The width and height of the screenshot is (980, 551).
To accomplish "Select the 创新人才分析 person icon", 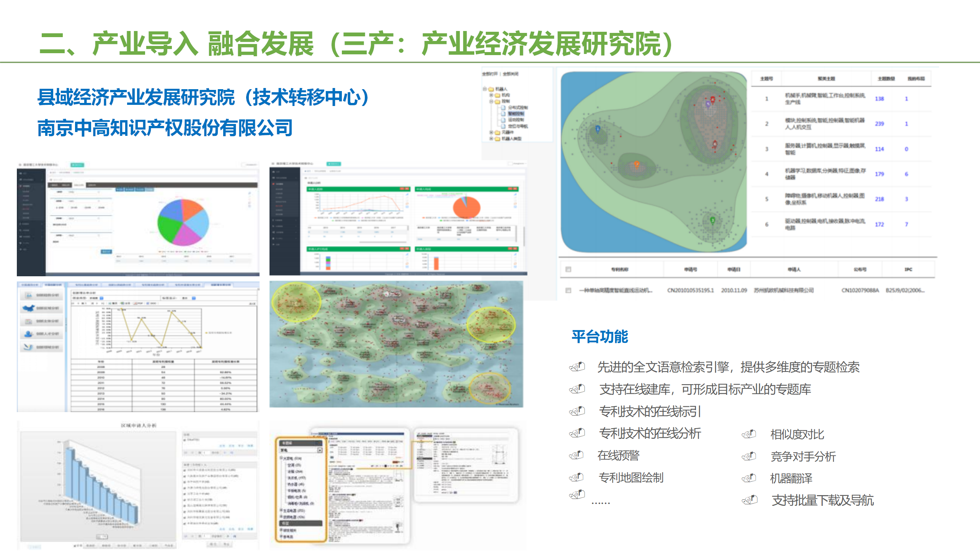I will coord(28,334).
